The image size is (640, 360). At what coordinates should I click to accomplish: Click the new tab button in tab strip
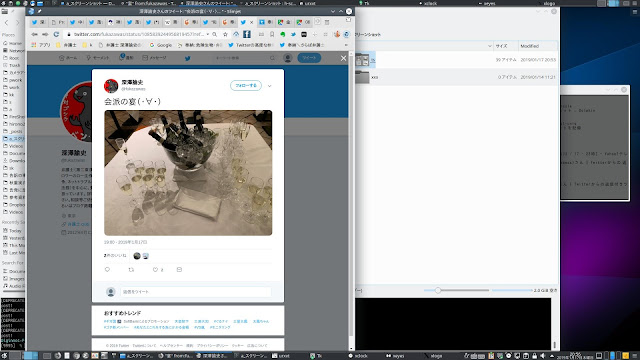tap(317, 22)
